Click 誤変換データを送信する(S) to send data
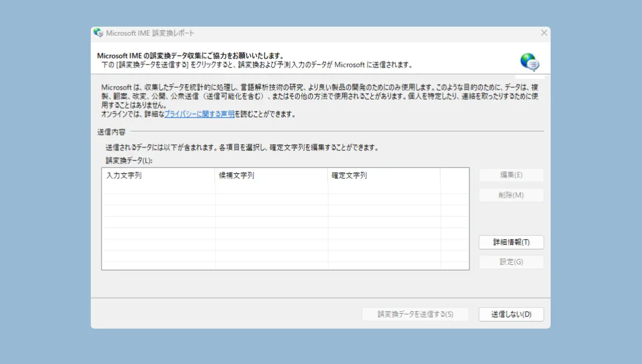 tap(415, 314)
